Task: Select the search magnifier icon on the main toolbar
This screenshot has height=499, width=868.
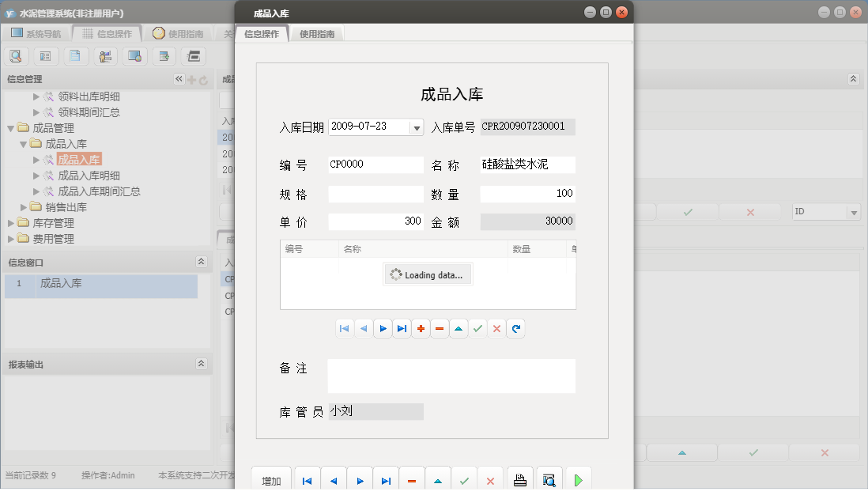Action: click(x=16, y=56)
